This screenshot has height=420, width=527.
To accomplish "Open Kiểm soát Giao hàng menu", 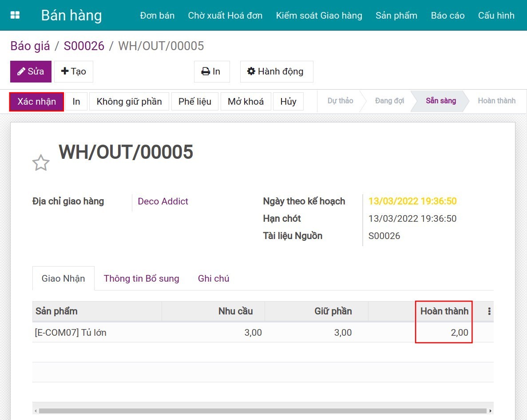I will coord(319,16).
